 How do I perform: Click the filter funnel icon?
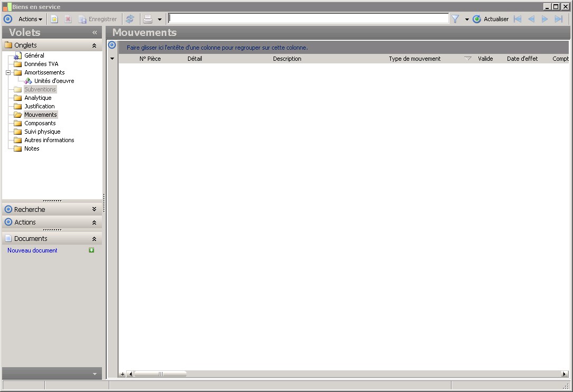pos(455,19)
